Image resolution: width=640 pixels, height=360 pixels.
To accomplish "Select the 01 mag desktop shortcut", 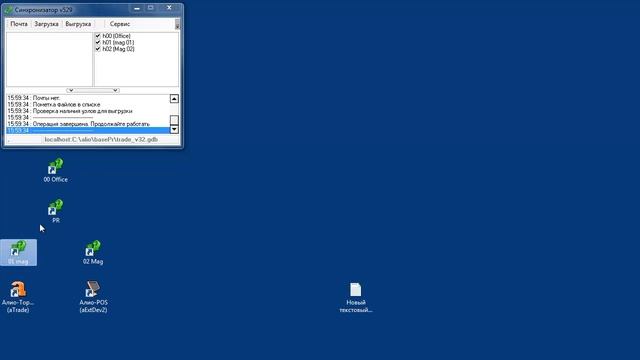I will click(18, 252).
